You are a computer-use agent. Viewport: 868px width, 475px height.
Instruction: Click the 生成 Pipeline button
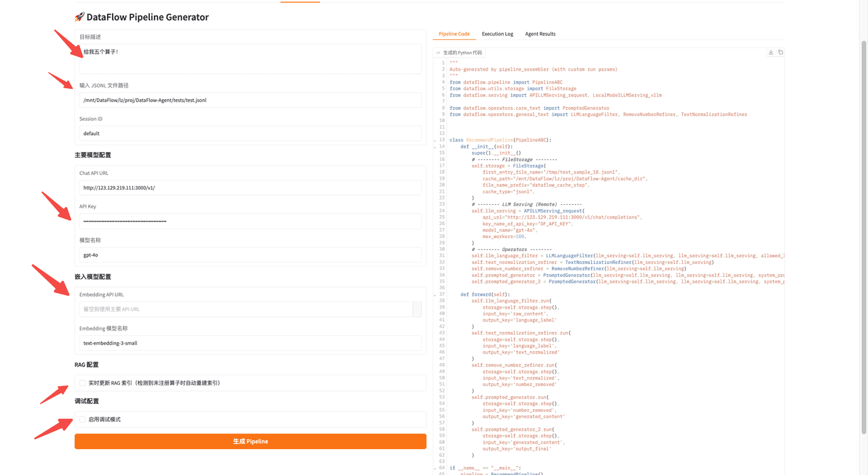(x=250, y=441)
